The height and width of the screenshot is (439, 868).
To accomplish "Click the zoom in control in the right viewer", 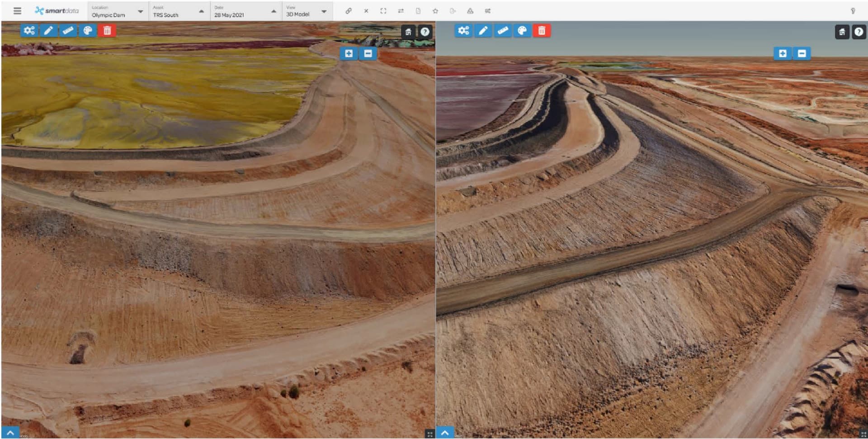I will 783,53.
